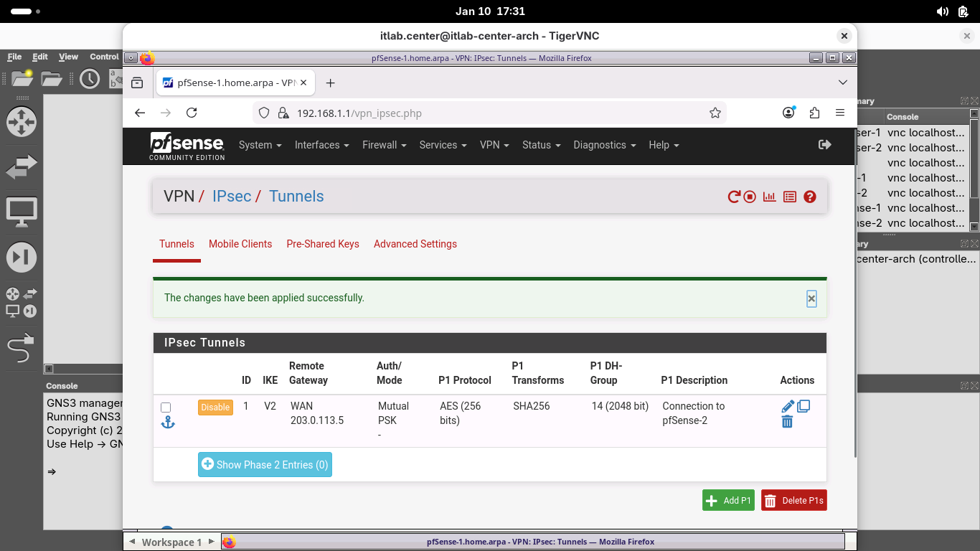
Task: Restart IPsec service using red reload icon
Action: click(733, 197)
